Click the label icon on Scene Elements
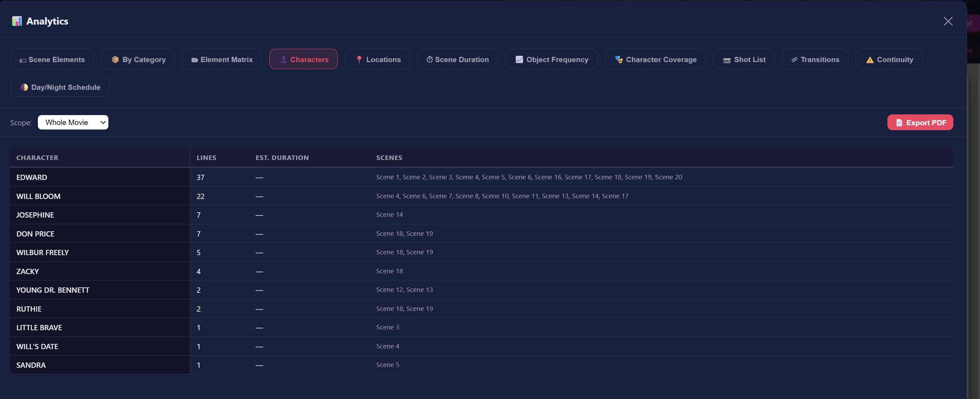 23,60
